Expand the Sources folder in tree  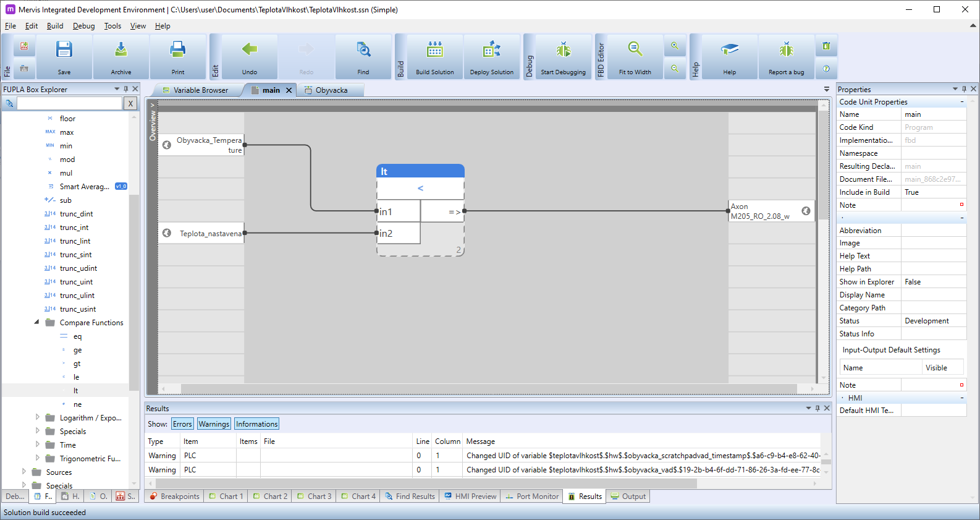click(24, 472)
